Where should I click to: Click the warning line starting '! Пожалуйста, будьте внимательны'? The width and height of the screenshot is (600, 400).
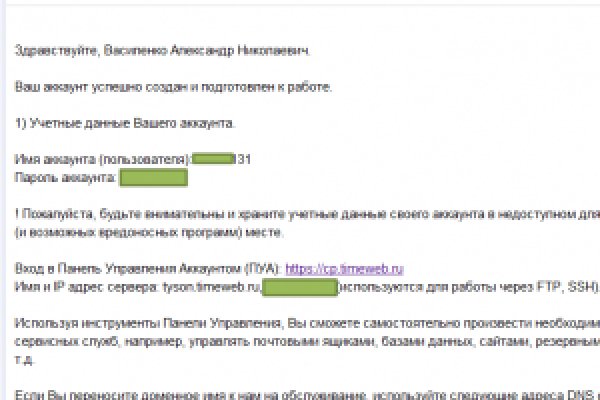(307, 214)
